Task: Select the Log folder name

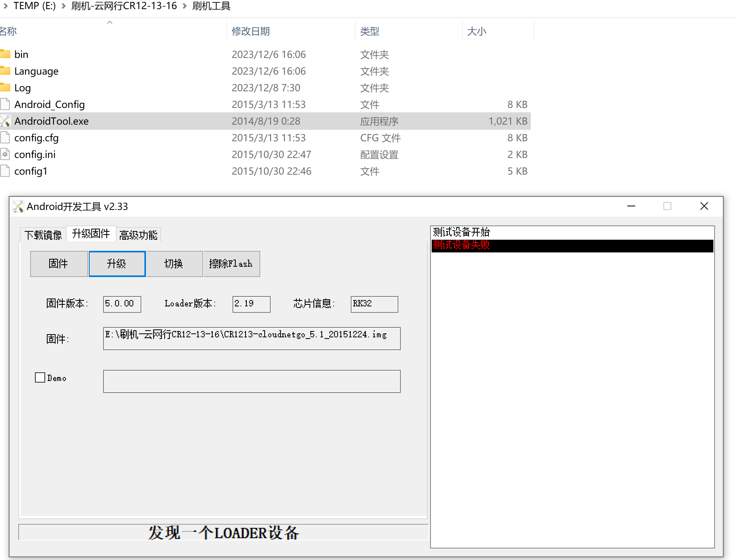Action: coord(23,87)
